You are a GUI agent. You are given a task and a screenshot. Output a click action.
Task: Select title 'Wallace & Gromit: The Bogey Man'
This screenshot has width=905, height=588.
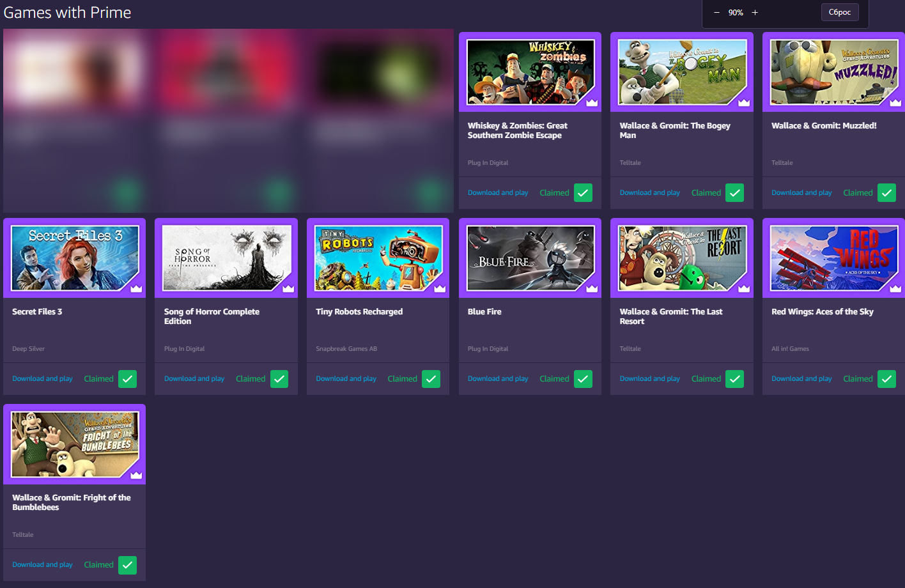675,130
